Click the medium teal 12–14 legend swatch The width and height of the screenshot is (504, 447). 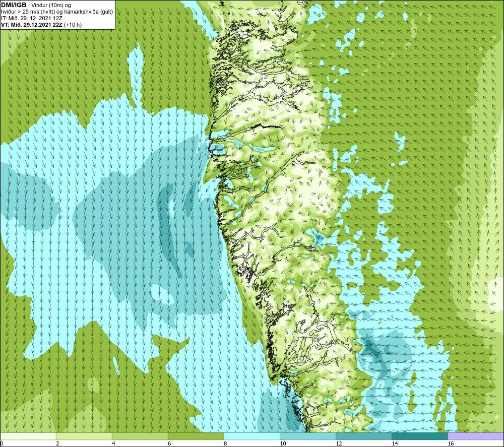click(x=364, y=436)
